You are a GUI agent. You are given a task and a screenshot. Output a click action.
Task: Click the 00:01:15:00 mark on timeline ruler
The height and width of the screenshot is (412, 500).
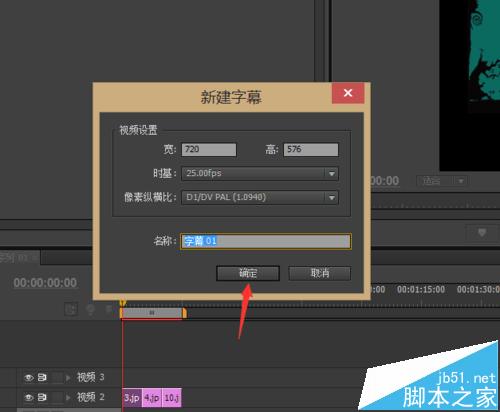tap(421, 289)
